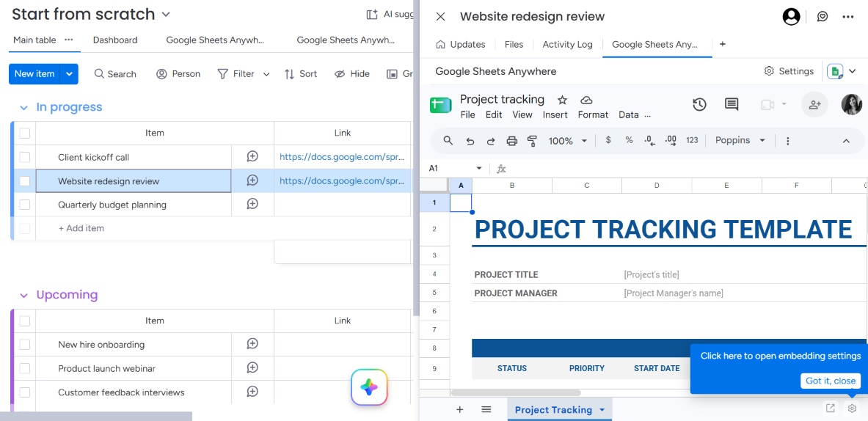The height and width of the screenshot is (421, 868).
Task: Increase decimal places icon
Action: (x=671, y=141)
